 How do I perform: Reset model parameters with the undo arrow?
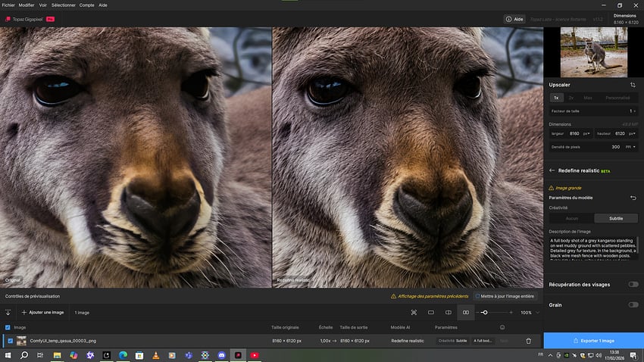633,198
